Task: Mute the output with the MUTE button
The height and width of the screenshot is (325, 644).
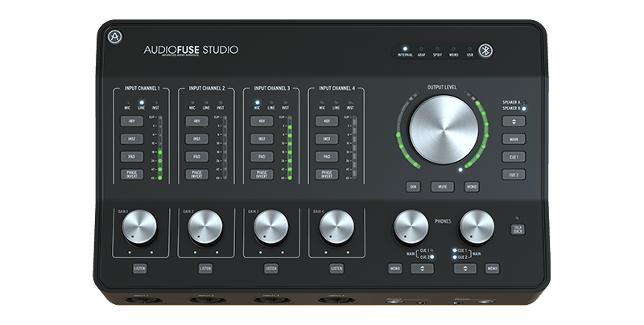Action: pyautogui.click(x=442, y=187)
